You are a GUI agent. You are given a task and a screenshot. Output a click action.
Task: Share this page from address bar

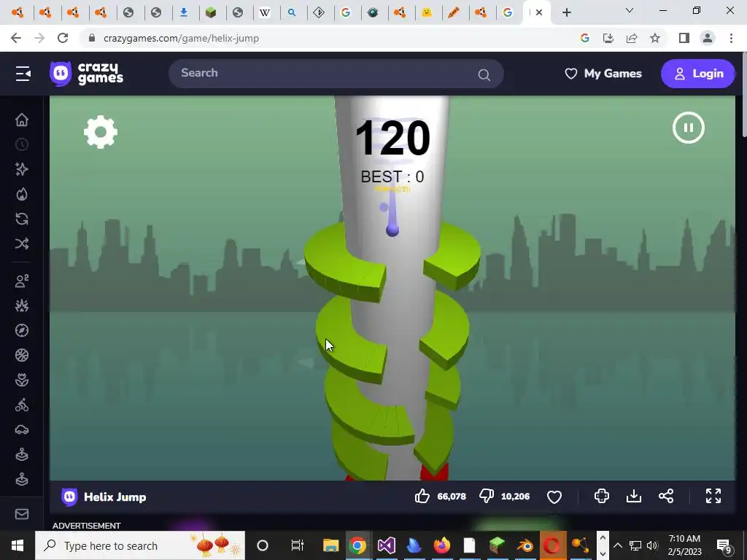point(632,38)
